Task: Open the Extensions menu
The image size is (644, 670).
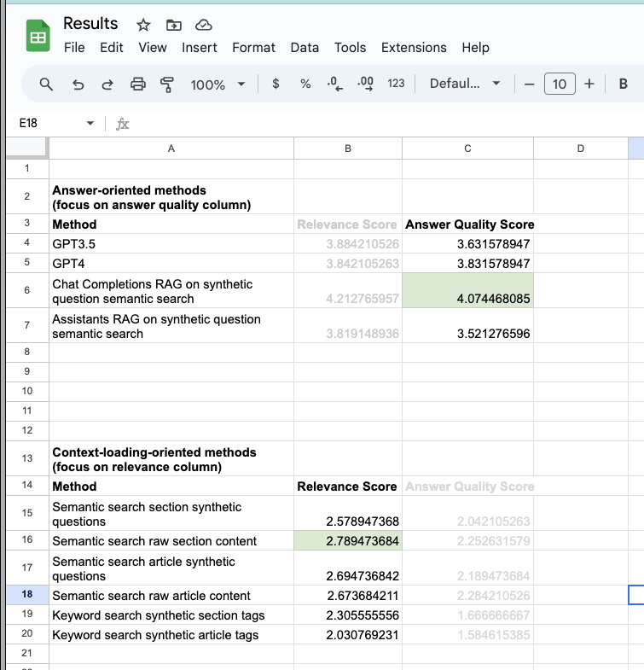Action: [x=414, y=48]
